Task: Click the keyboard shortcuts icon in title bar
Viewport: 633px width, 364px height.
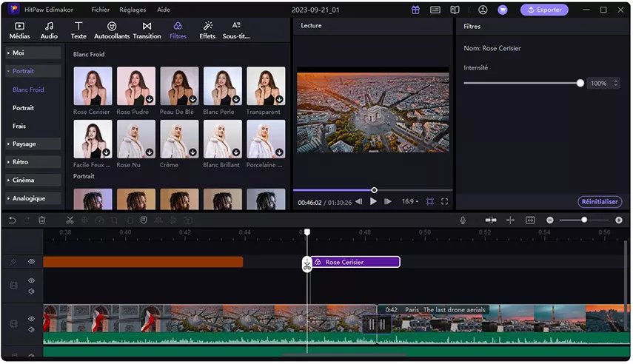Action: [435, 10]
